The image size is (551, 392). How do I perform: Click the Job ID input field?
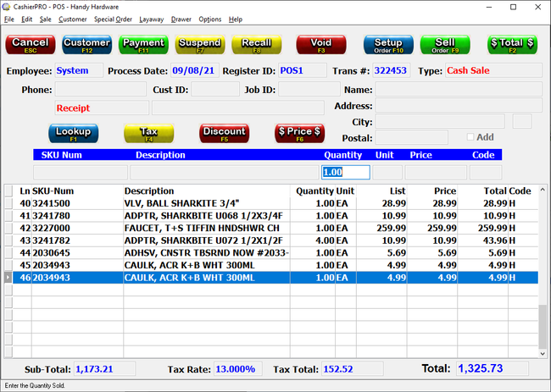tap(309, 89)
